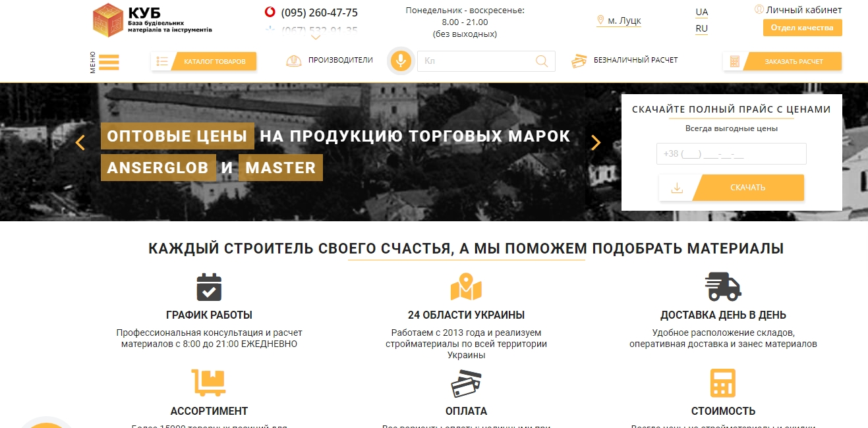
Task: Click the MASTER brand label
Action: 281,167
